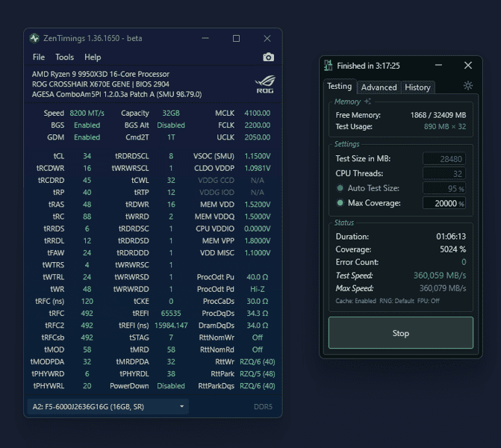Click the tRFC (ns) value 120
The image size is (501, 448).
[87, 302]
